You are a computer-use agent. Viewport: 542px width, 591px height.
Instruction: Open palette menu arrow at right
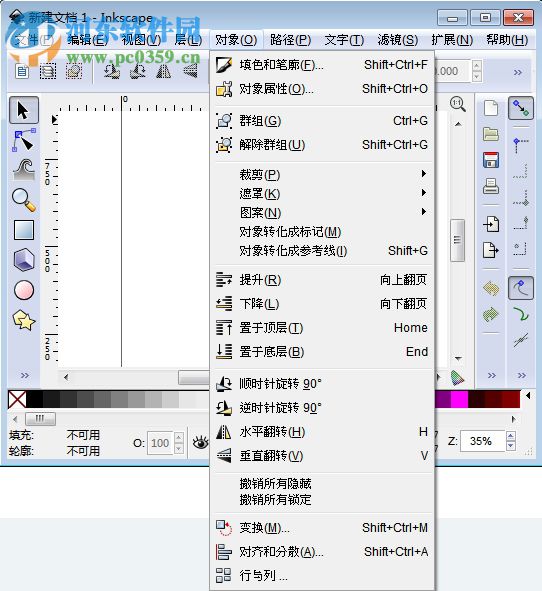pyautogui.click(x=528, y=396)
